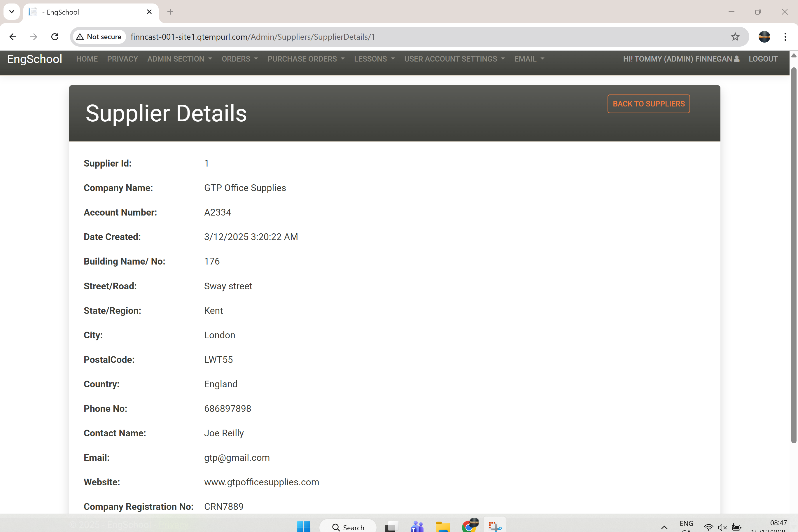Click the BACK TO SUPPLIERS button
Image resolution: width=798 pixels, height=532 pixels.
648,104
